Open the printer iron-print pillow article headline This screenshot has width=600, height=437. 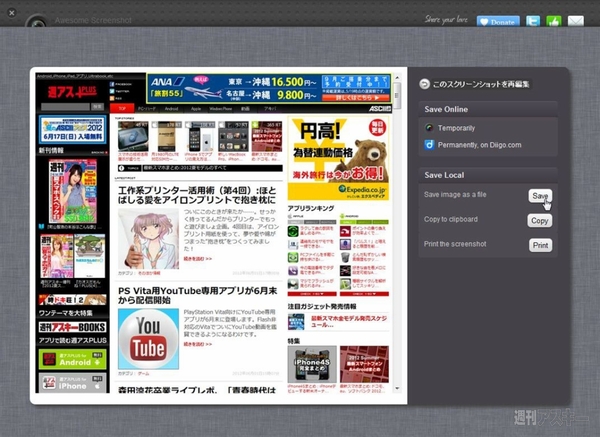pyautogui.click(x=197, y=195)
